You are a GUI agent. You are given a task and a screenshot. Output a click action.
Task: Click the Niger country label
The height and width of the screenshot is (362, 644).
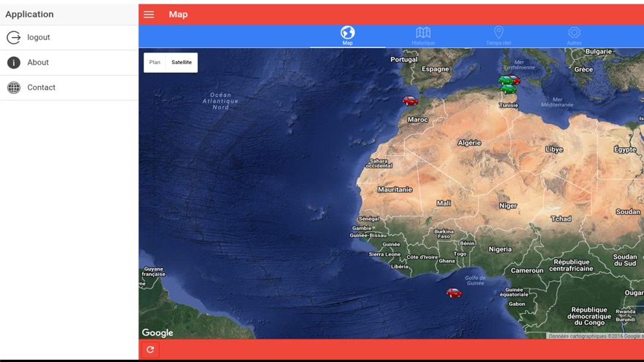pyautogui.click(x=508, y=206)
